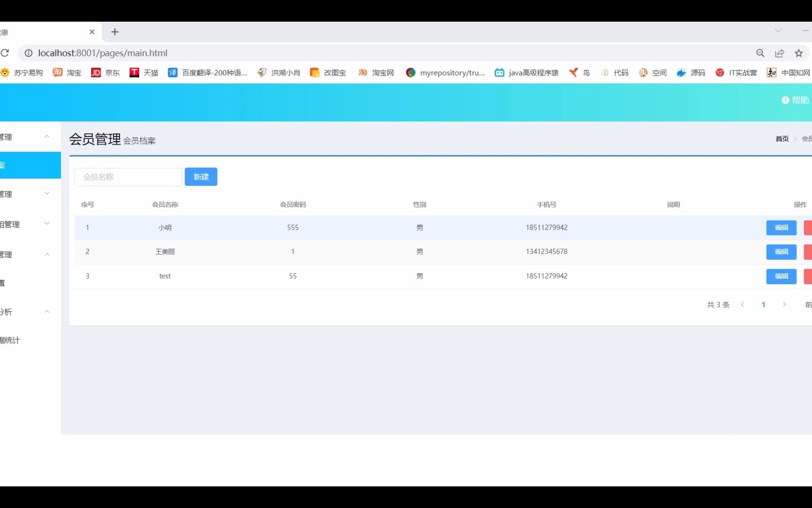Go to next page arrow
This screenshot has width=812, height=508.
[x=784, y=305]
